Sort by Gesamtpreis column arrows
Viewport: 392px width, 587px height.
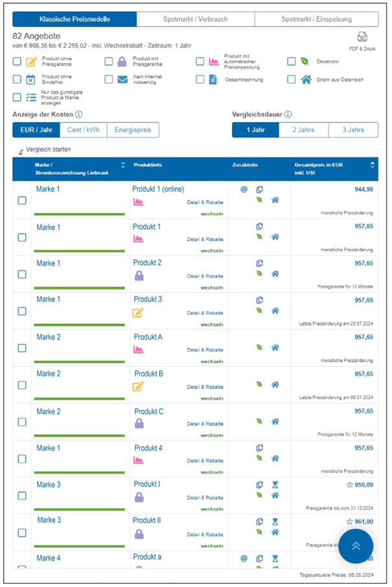(372, 165)
